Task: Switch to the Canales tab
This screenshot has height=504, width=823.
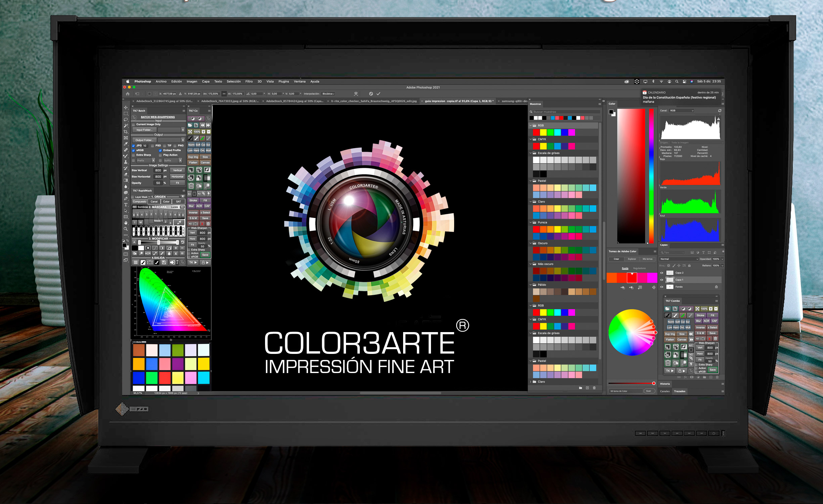Action: pos(665,391)
